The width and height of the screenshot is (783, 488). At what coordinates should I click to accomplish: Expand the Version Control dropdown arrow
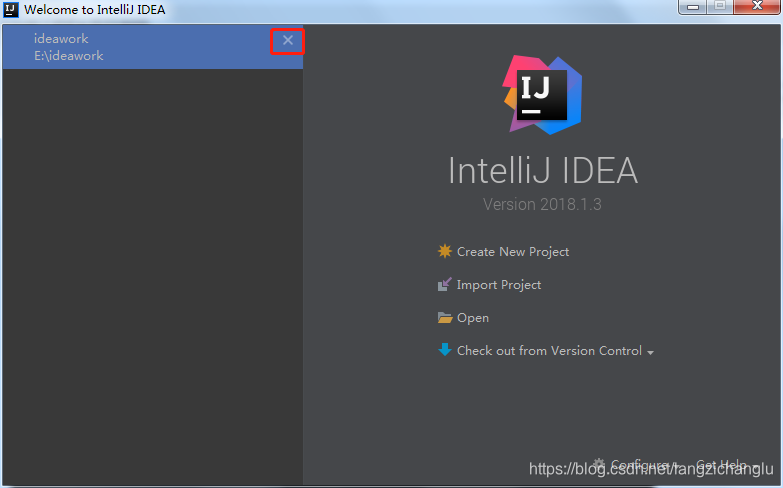point(650,353)
